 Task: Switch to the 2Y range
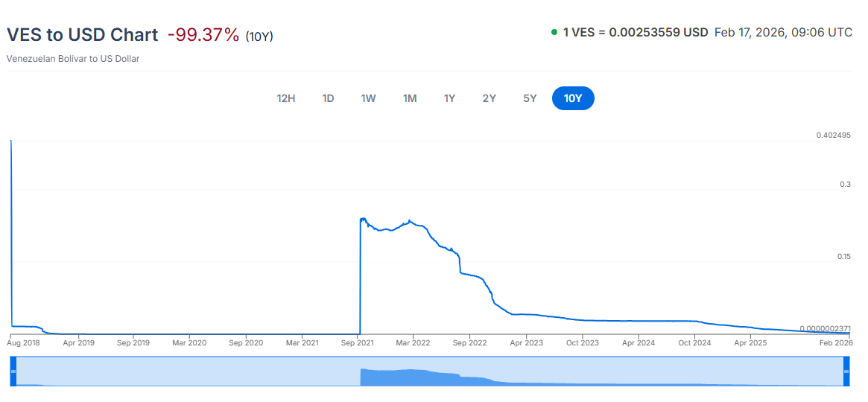click(489, 98)
